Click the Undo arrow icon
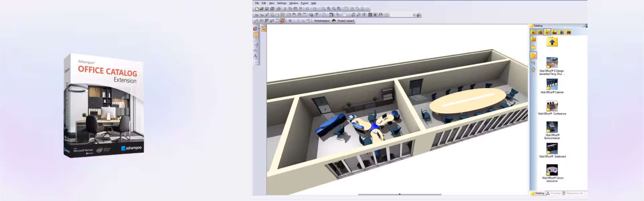644x201 pixels. 307,9
